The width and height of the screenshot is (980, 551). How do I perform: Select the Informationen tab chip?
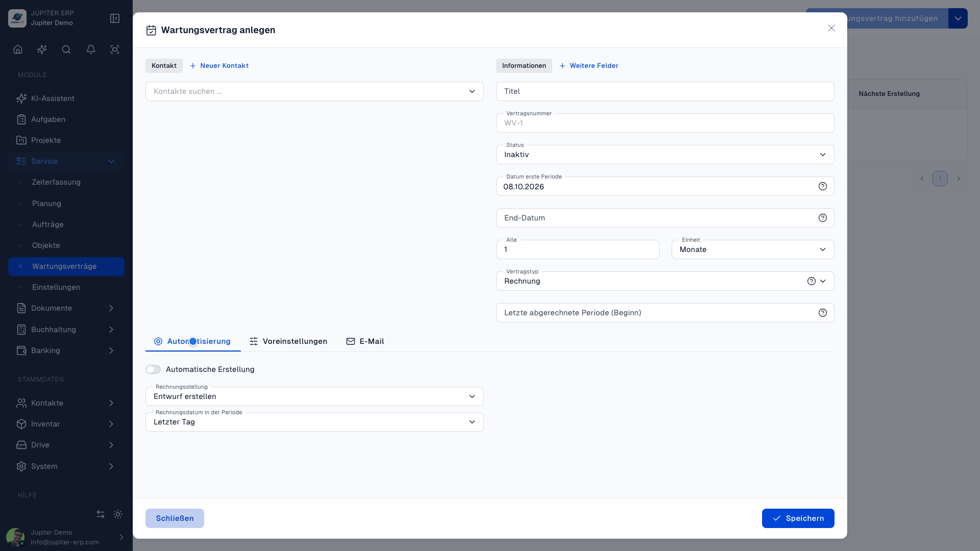click(x=524, y=66)
